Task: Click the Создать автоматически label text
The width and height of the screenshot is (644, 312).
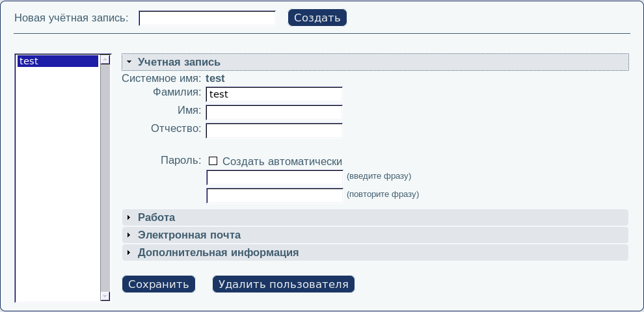Action: pyautogui.click(x=282, y=161)
